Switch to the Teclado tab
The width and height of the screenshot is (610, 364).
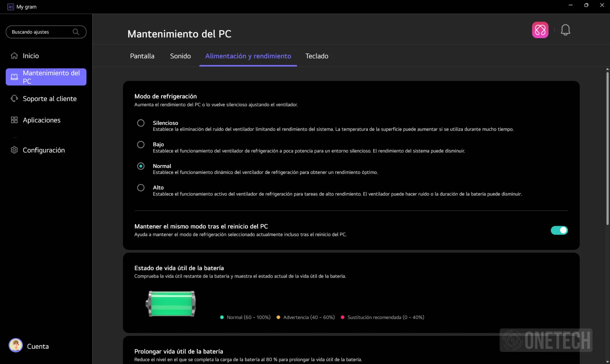point(317,56)
